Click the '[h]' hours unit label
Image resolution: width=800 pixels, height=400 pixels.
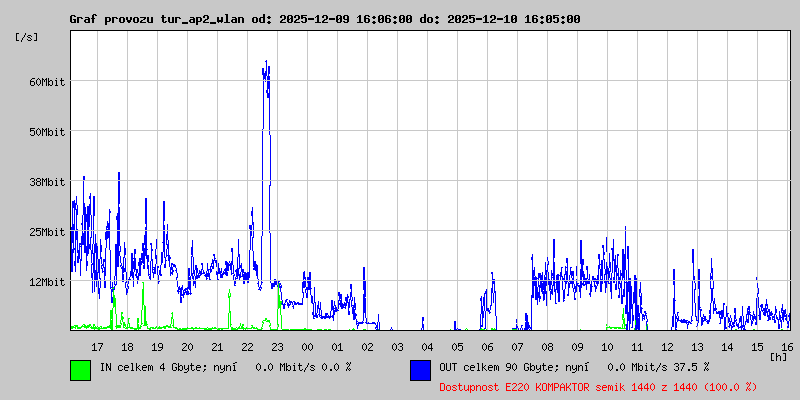779,356
